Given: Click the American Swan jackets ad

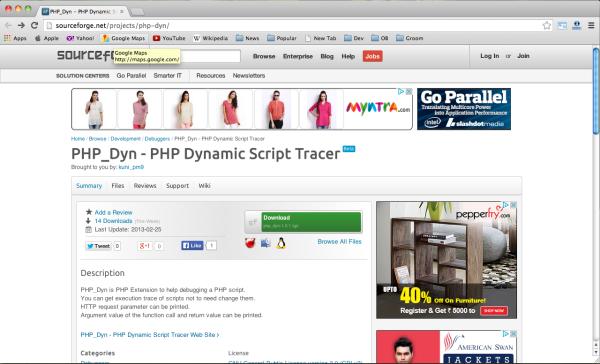Looking at the screenshot, I should pyautogui.click(x=446, y=347).
